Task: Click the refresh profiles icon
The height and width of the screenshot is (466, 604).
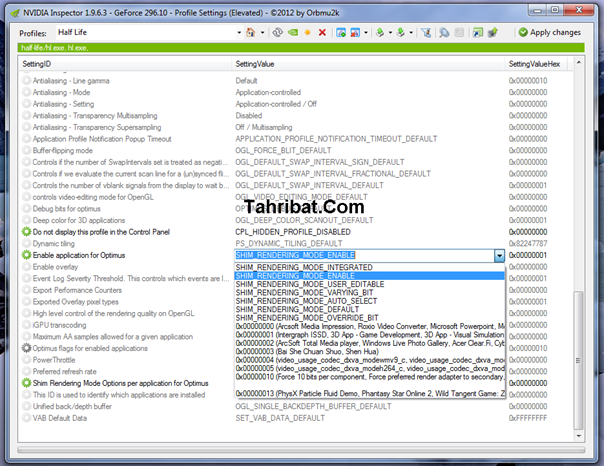Action: coord(277,33)
